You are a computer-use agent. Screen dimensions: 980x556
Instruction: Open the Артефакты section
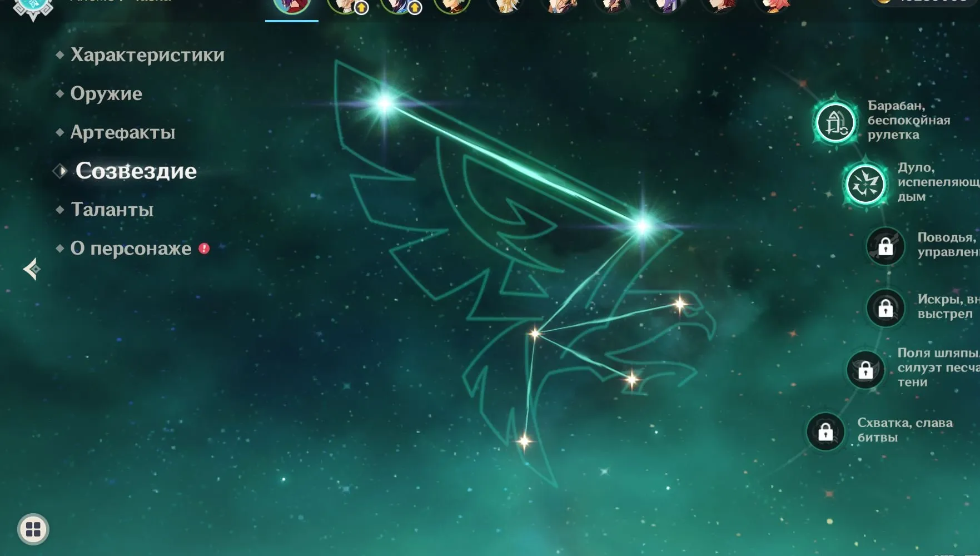point(122,132)
